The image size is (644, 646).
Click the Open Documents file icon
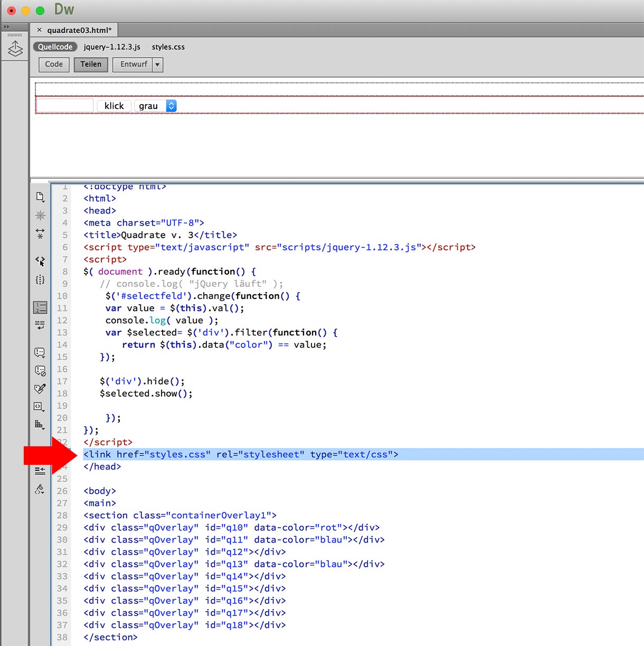pos(40,197)
